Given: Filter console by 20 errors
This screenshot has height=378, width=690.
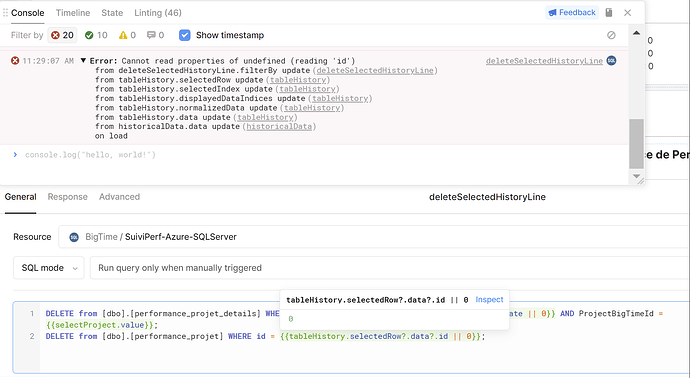Looking at the screenshot, I should pos(62,35).
